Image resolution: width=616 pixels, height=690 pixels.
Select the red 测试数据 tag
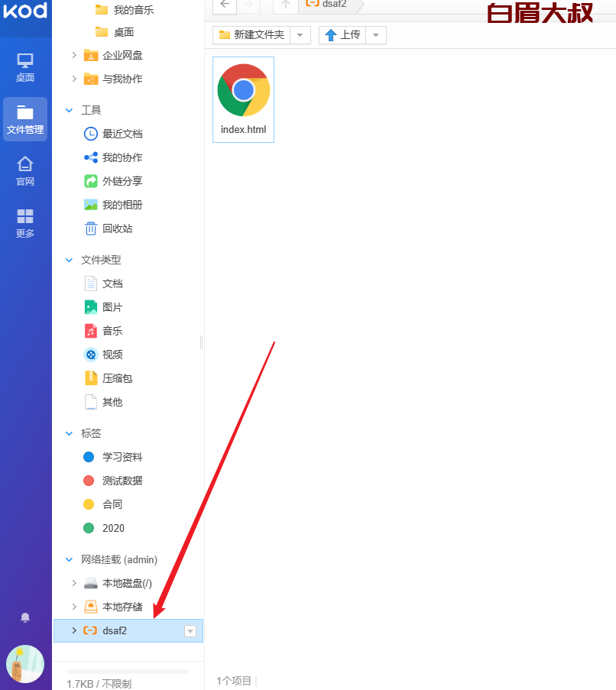coord(122,481)
